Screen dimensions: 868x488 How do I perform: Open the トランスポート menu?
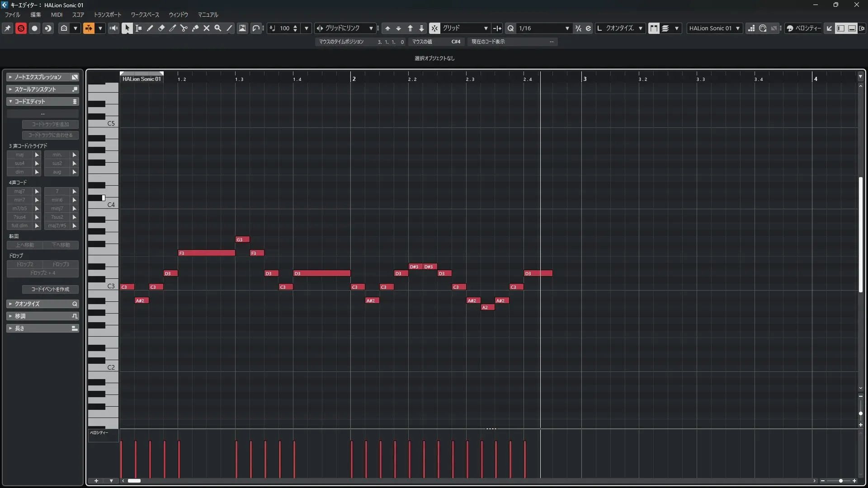[x=107, y=14]
